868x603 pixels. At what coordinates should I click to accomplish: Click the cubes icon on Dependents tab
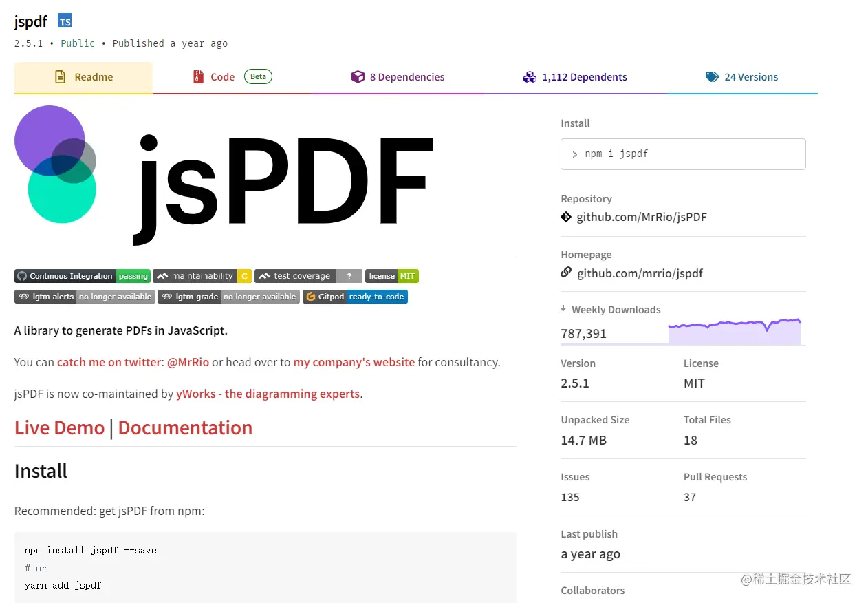click(x=530, y=77)
